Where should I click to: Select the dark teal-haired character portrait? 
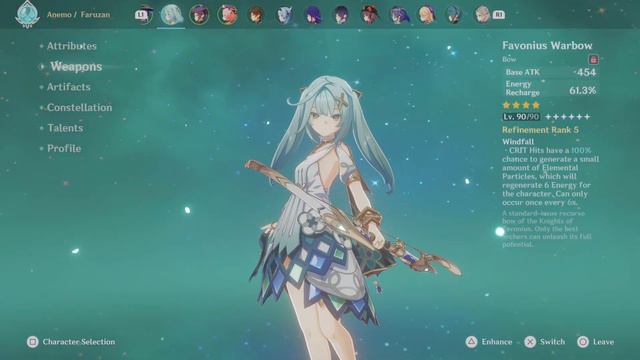pos(454,15)
